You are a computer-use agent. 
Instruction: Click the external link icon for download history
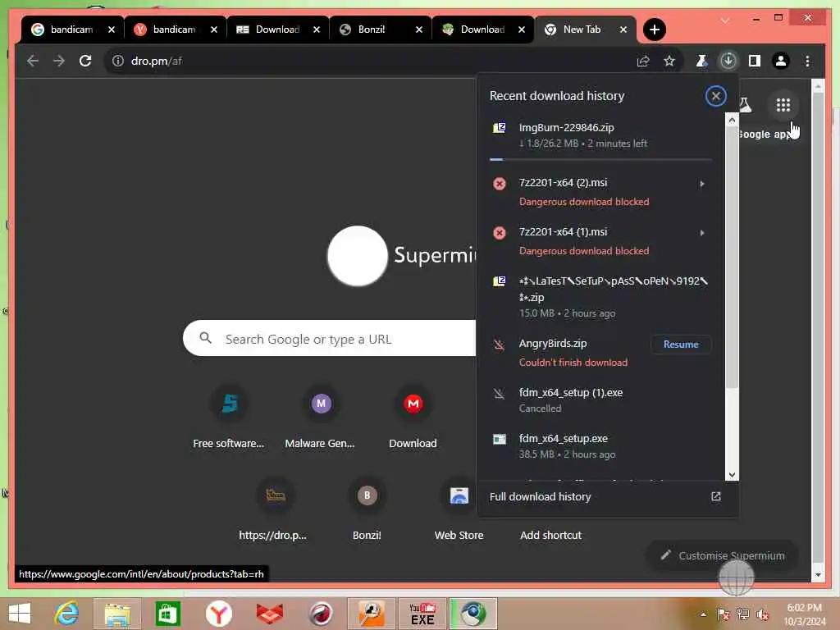[x=715, y=496]
